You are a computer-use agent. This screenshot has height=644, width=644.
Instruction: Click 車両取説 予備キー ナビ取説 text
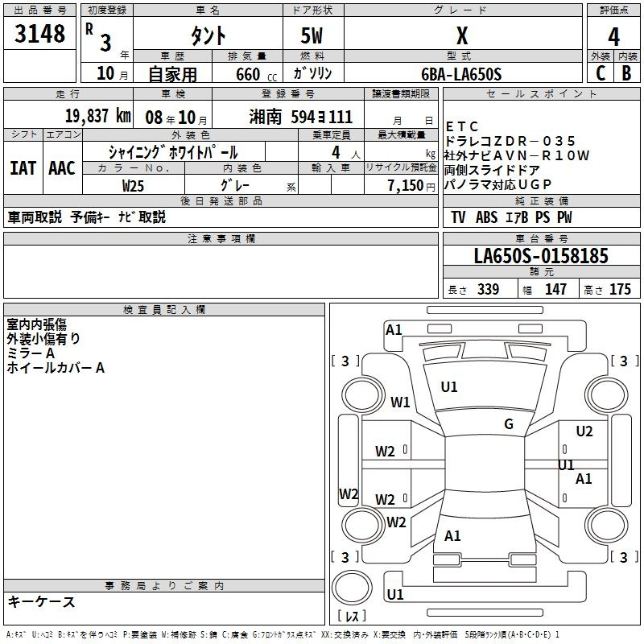click(87, 217)
